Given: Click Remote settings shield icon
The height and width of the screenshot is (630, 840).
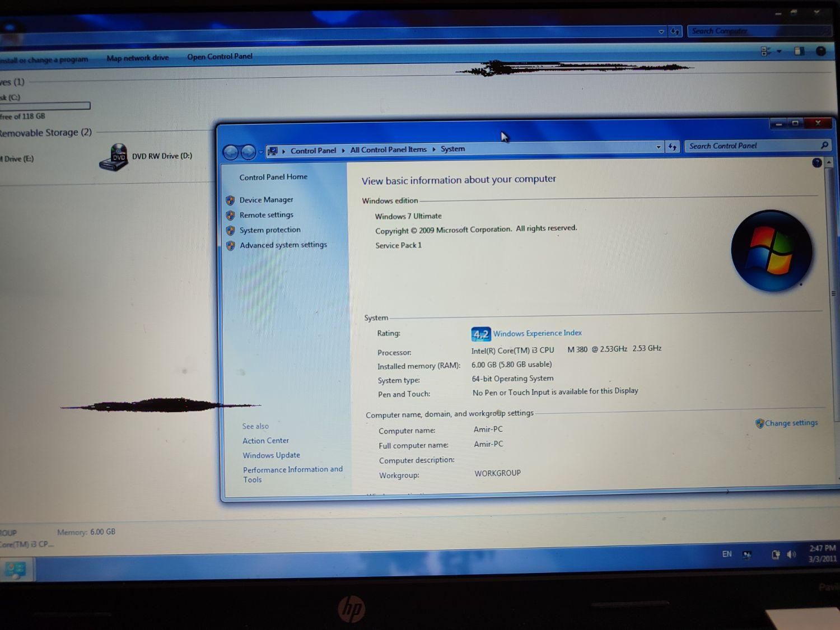Looking at the screenshot, I should tap(230, 215).
